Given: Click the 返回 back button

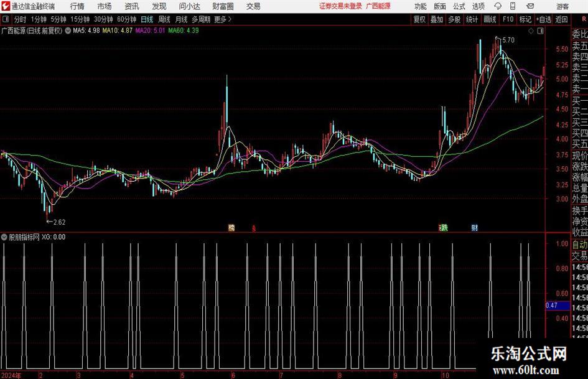Looking at the screenshot, I should pyautogui.click(x=561, y=19).
